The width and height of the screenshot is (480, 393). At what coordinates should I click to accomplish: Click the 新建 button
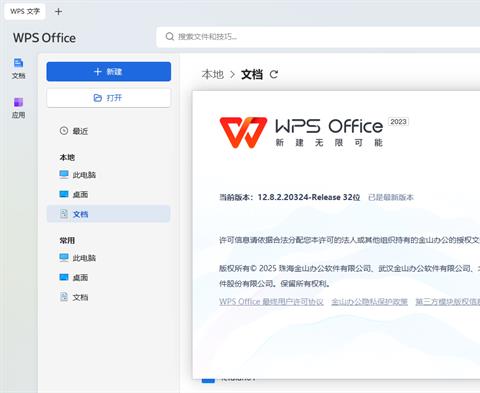pos(109,71)
